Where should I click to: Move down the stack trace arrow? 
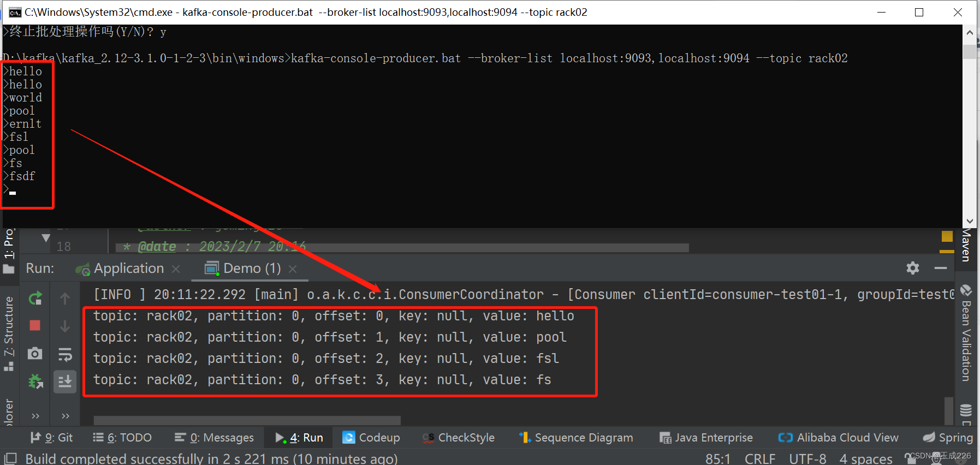65,326
